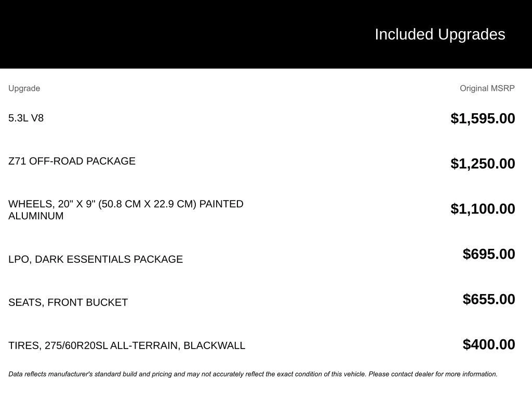Click the 5.3L V8 upgrade name
Image resolution: width=532 pixels, height=399 pixels.
click(x=26, y=118)
